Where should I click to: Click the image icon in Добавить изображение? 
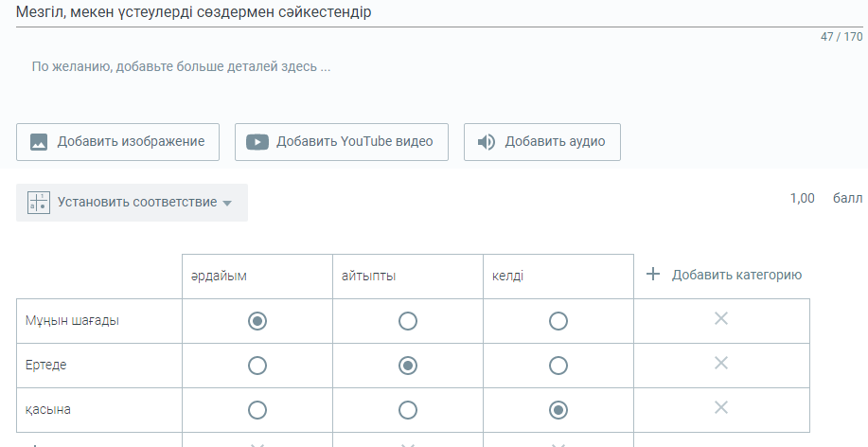[x=39, y=142]
